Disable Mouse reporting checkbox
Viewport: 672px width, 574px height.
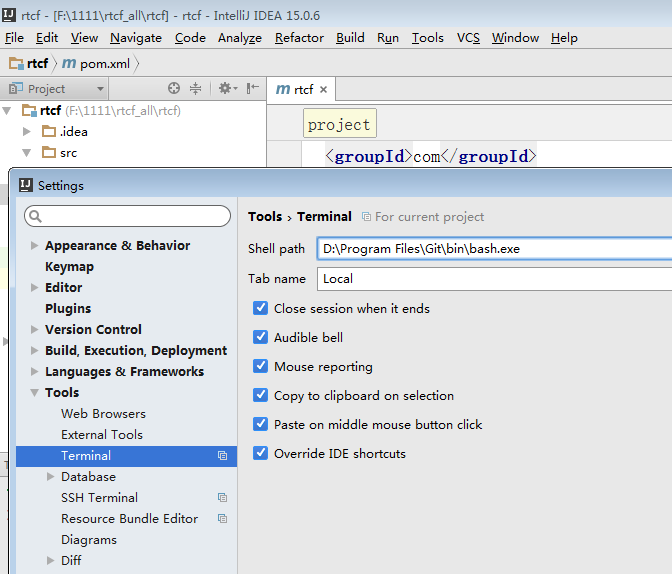(260, 366)
